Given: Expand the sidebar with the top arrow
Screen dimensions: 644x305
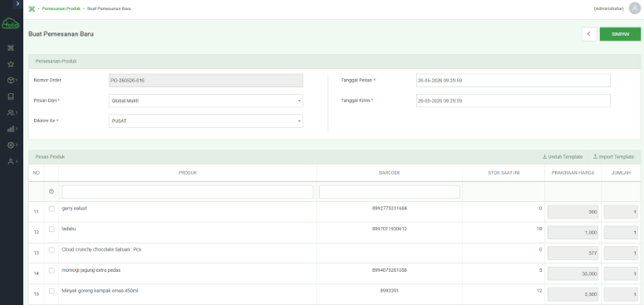Looking at the screenshot, I should tap(17, 3).
